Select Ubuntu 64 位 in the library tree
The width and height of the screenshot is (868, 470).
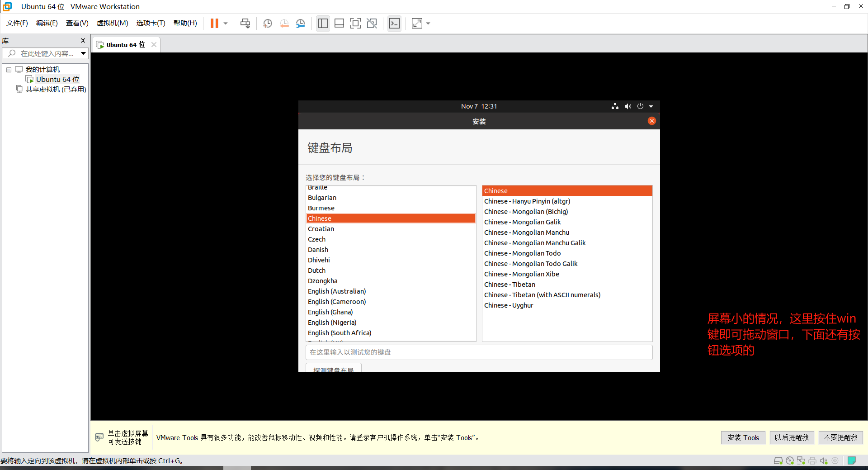57,80
